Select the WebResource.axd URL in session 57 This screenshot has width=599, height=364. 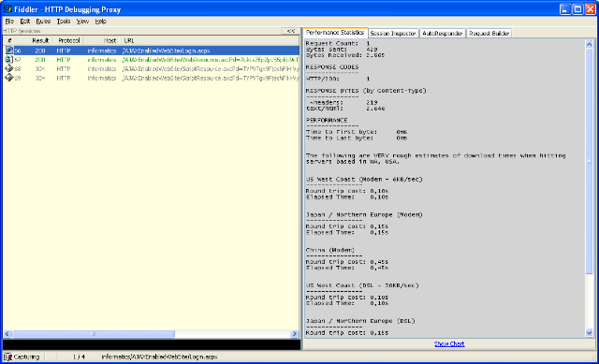pos(211,60)
